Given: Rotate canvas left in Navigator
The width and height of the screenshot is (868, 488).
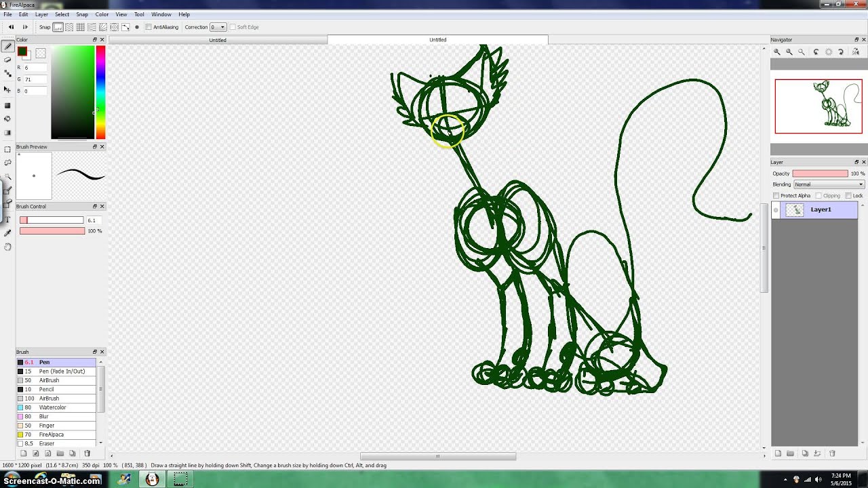Looking at the screenshot, I should pos(816,52).
